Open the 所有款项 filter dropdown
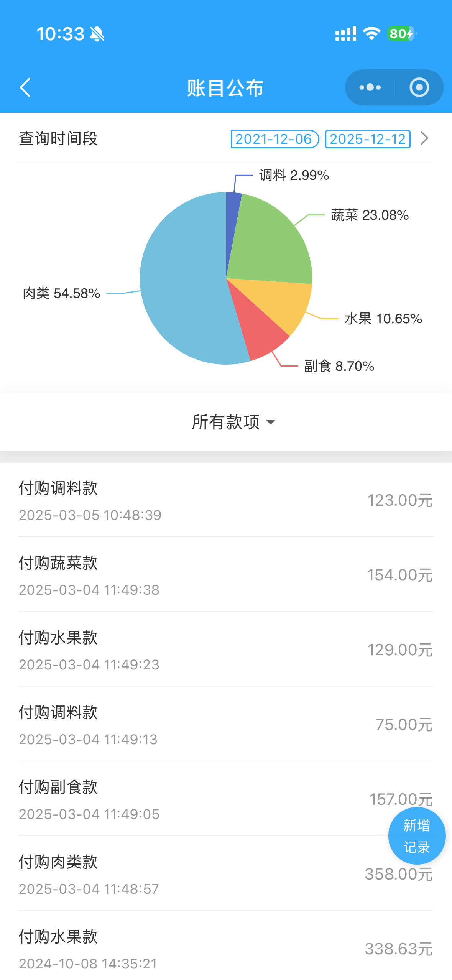Image resolution: width=452 pixels, height=980 pixels. tap(233, 422)
